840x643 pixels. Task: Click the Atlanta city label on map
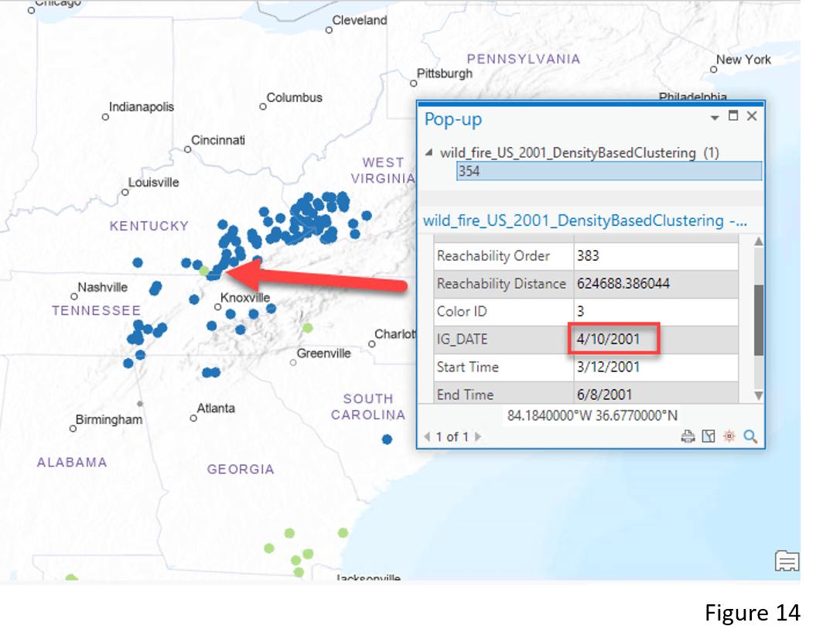click(215, 409)
